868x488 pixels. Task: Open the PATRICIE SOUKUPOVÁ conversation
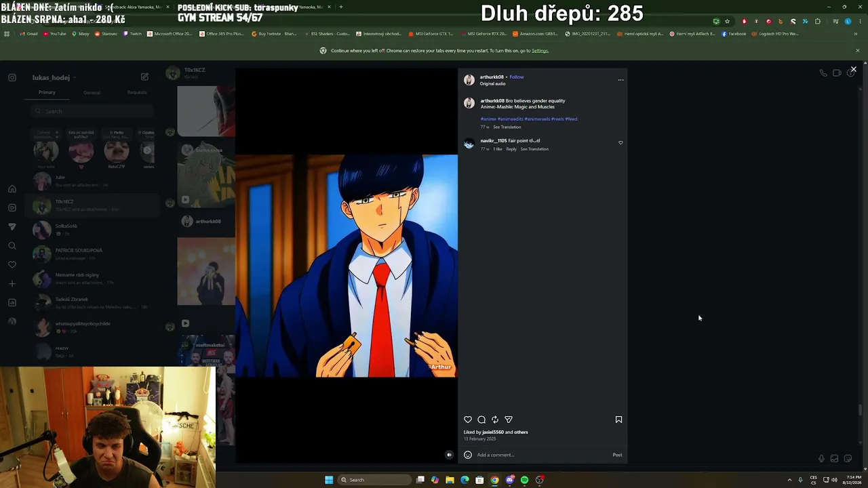tap(92, 254)
